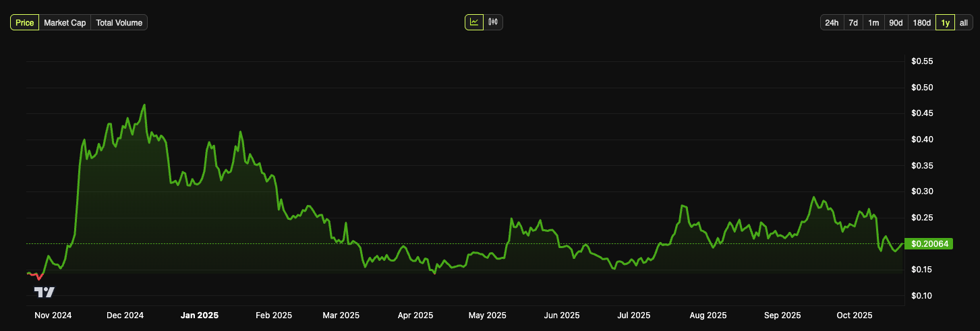
Task: Set chart range to 90d
Action: [896, 23]
